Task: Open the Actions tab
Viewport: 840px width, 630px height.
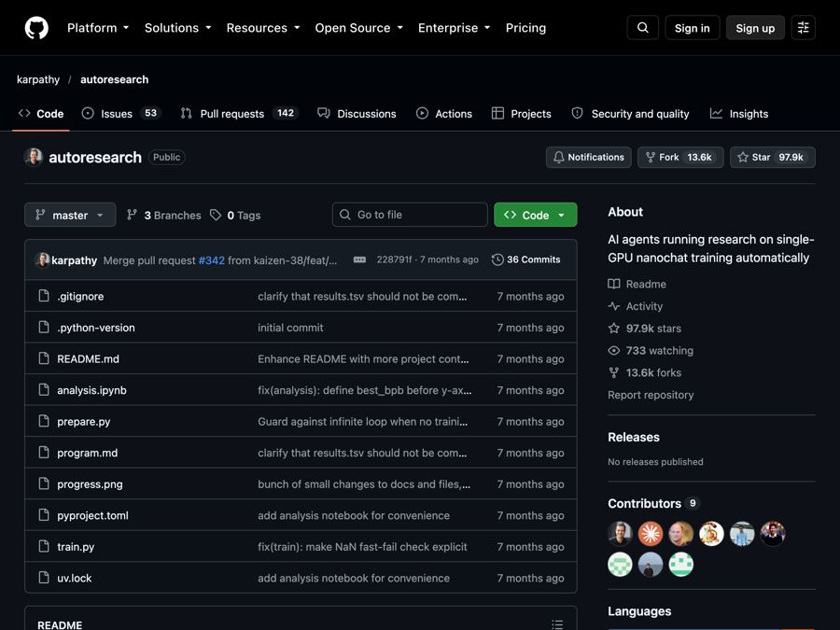Action: pos(444,114)
